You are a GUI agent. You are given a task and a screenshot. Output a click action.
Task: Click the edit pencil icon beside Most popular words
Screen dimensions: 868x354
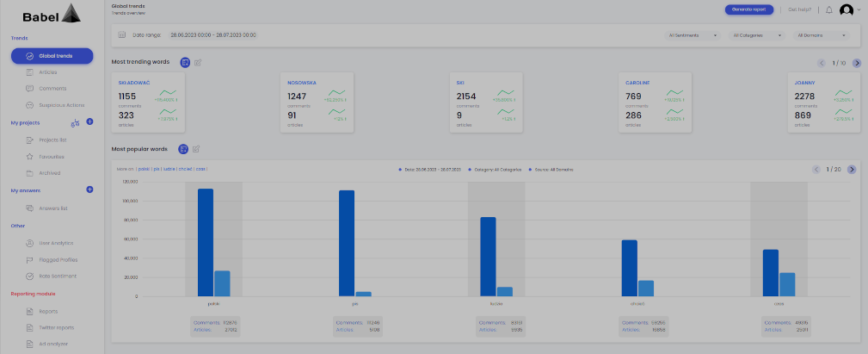tap(197, 149)
